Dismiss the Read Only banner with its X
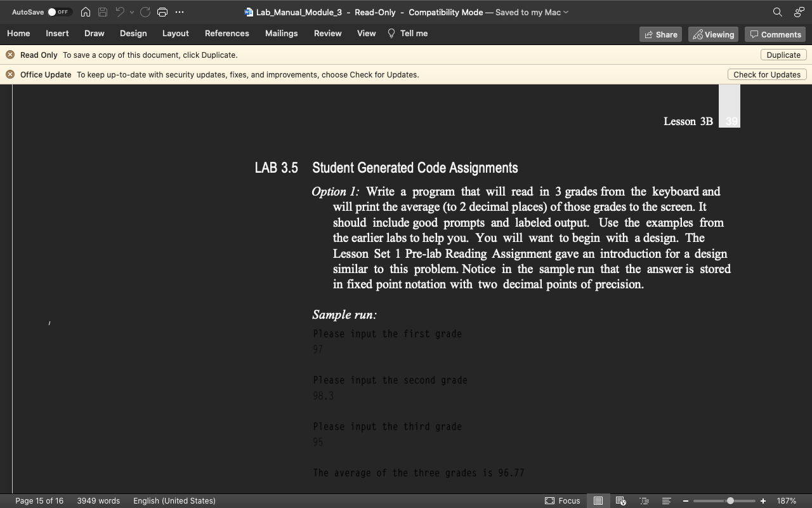Viewport: 812px width, 508px height. (x=10, y=55)
